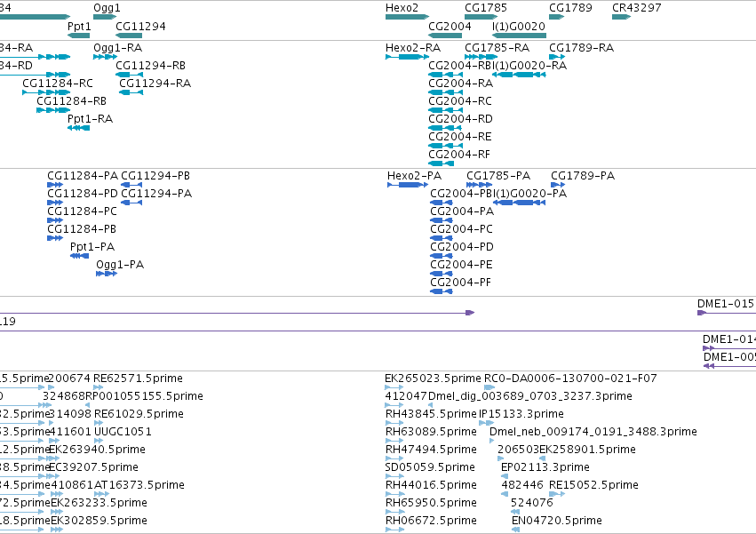Select the CG2004-RD transcript

tap(445, 128)
